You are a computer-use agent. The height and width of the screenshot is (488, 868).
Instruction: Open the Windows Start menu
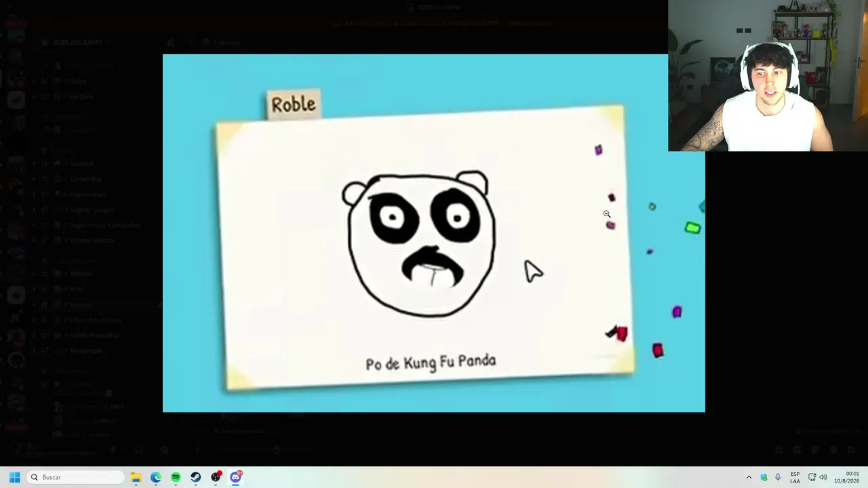coord(14,477)
